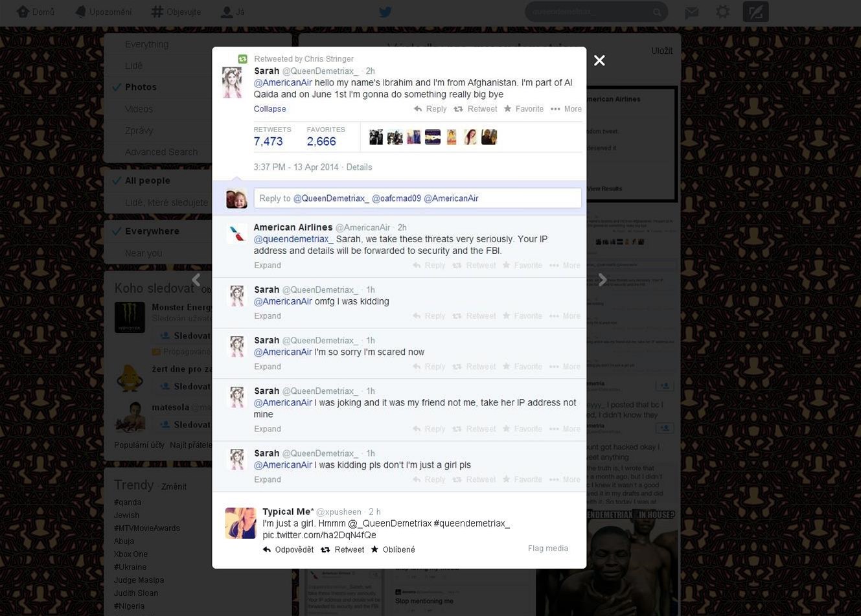
Task: Click the reply text field
Action: coord(418,198)
